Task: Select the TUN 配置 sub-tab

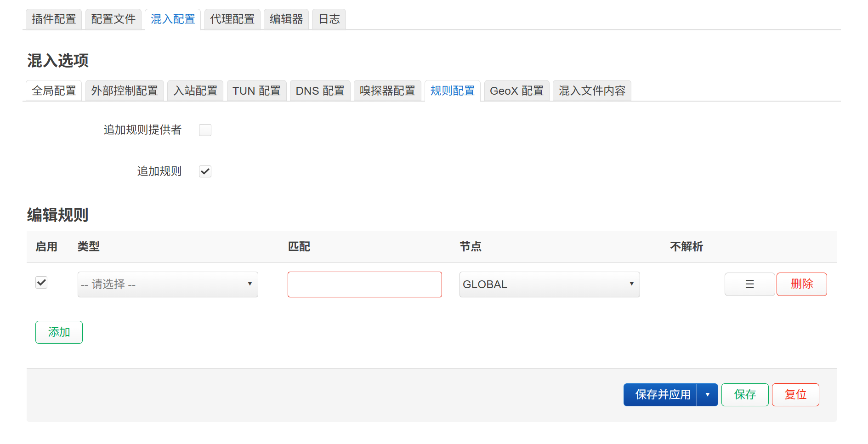Action: click(256, 91)
